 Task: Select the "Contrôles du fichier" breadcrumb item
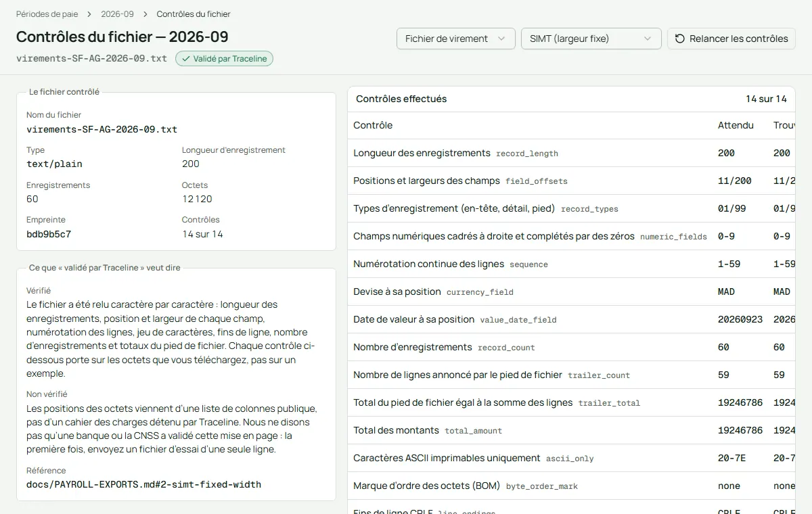coord(194,14)
